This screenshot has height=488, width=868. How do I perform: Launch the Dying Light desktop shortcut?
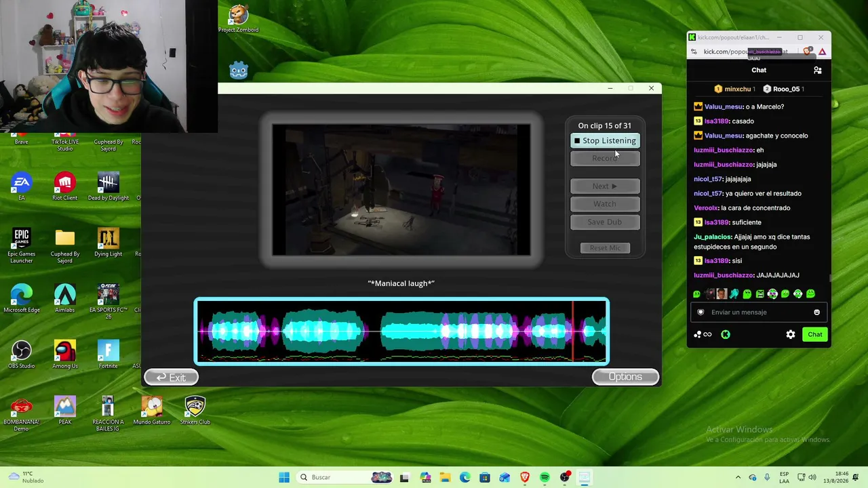[108, 243]
